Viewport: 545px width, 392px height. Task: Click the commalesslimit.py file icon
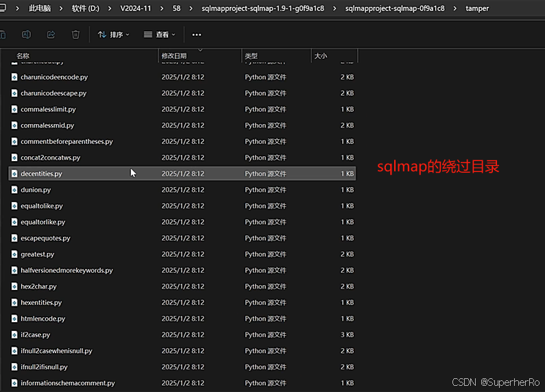coord(14,109)
